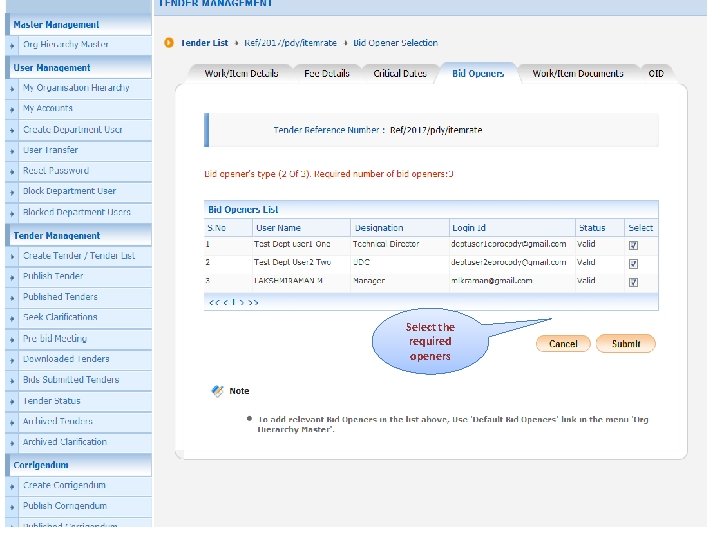Image resolution: width=720 pixels, height=540 pixels.
Task: Click the User Management section header
Action: pos(78,68)
